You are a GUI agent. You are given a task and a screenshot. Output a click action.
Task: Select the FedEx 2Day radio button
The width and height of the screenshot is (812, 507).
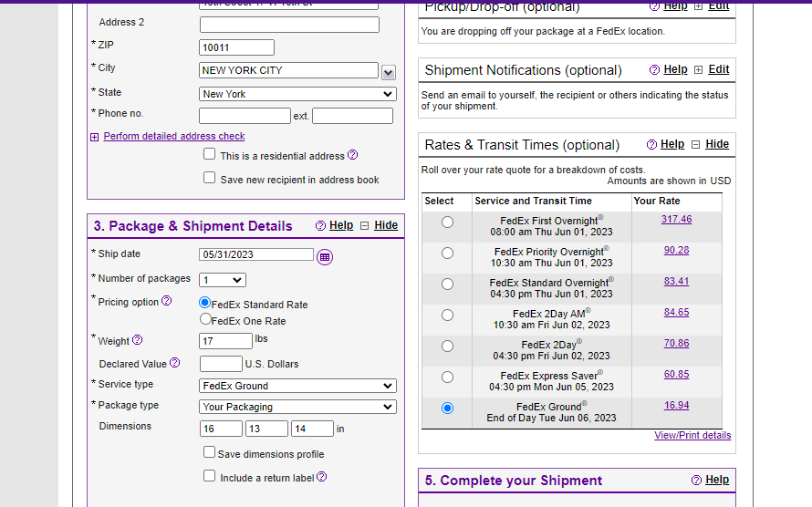pyautogui.click(x=447, y=347)
